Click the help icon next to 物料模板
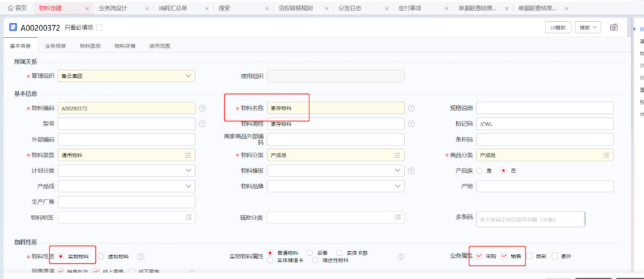The width and height of the screenshot is (644, 279). 411,171
